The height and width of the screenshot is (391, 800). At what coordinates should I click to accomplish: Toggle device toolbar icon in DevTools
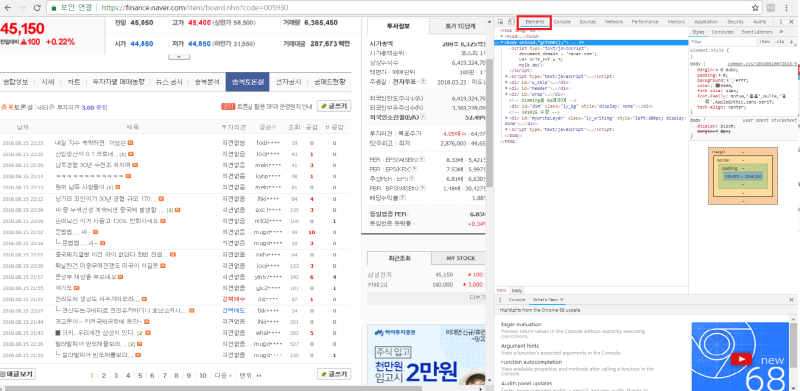[x=511, y=22]
